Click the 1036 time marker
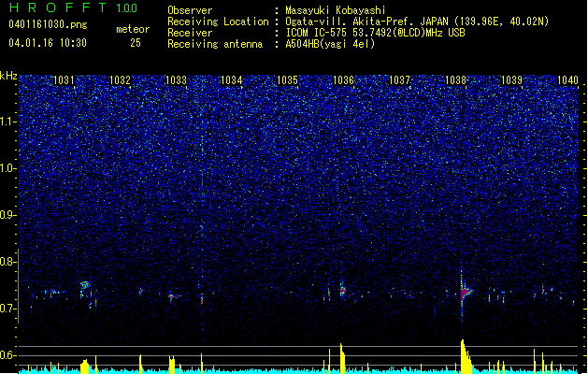This screenshot has height=374, width=588. (x=343, y=79)
